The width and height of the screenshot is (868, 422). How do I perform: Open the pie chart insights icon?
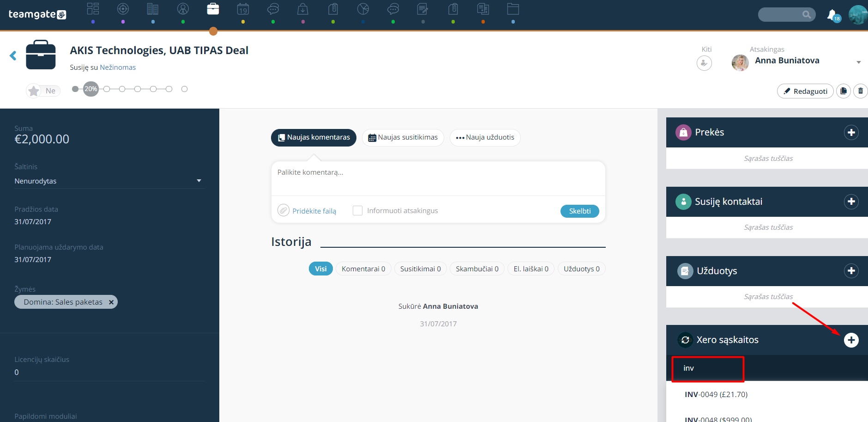pos(363,9)
